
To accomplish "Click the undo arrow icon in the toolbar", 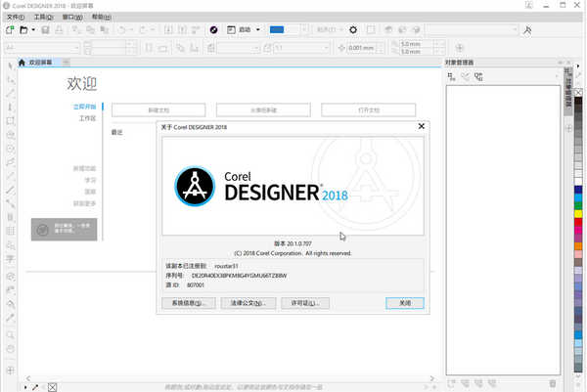I will (x=122, y=30).
